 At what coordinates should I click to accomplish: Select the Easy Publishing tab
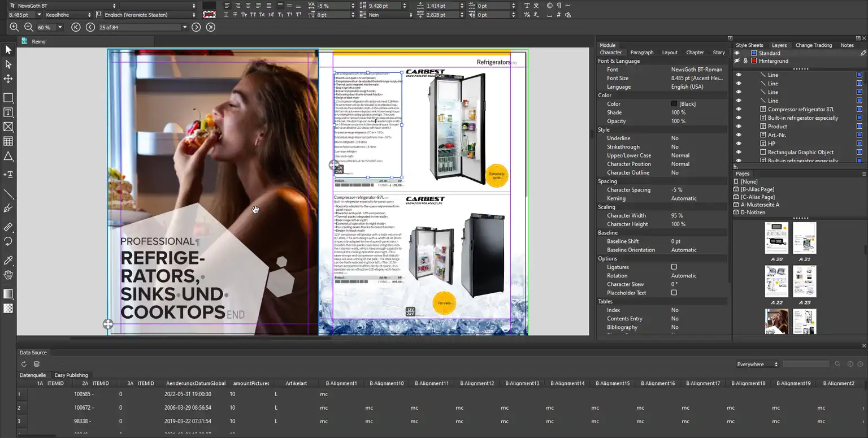tap(71, 375)
